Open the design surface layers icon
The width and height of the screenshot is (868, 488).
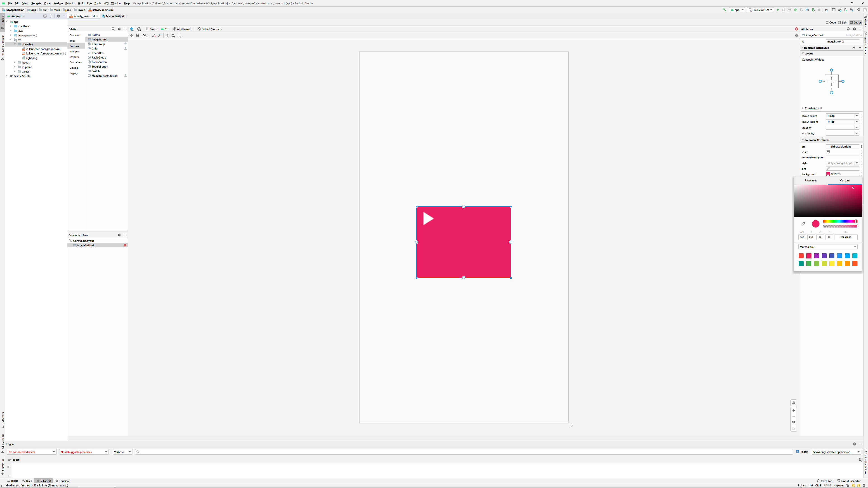pos(132,29)
